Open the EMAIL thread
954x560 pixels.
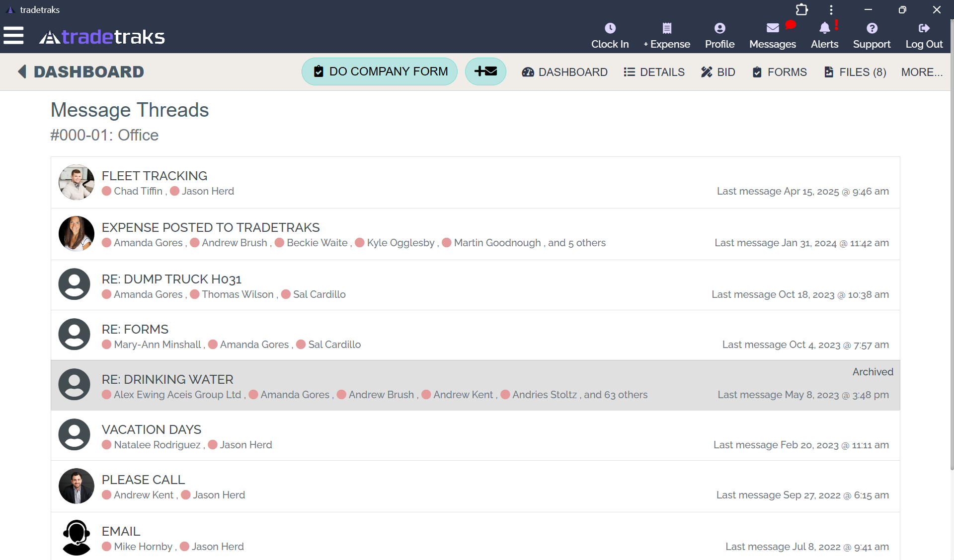(x=475, y=537)
